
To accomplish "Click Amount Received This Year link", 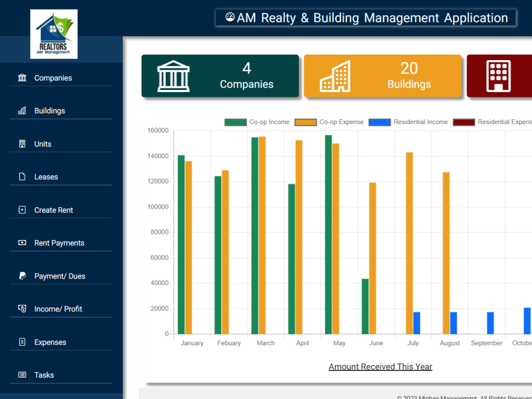I will tap(380, 367).
